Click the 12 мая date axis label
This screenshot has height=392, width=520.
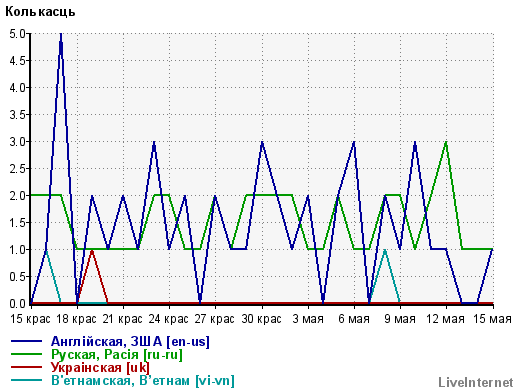[x=446, y=319]
